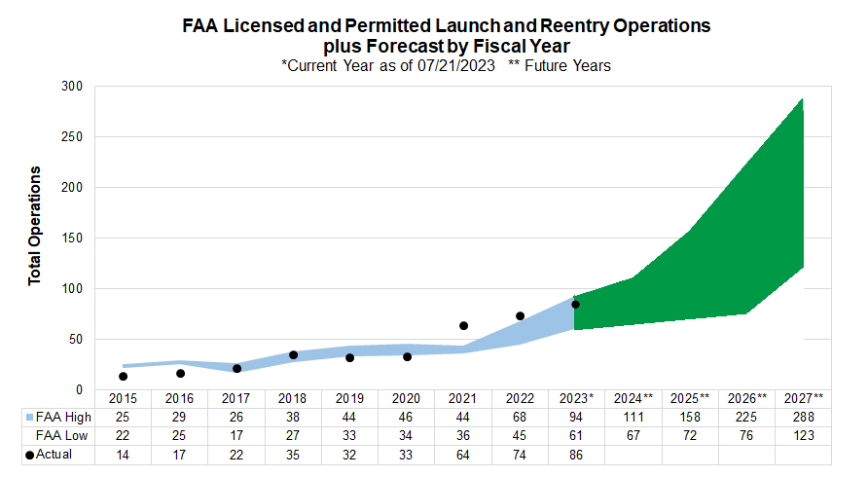This screenshot has width=868, height=477.
Task: Click FAA Low value '36' for 2021
Action: pos(463,436)
